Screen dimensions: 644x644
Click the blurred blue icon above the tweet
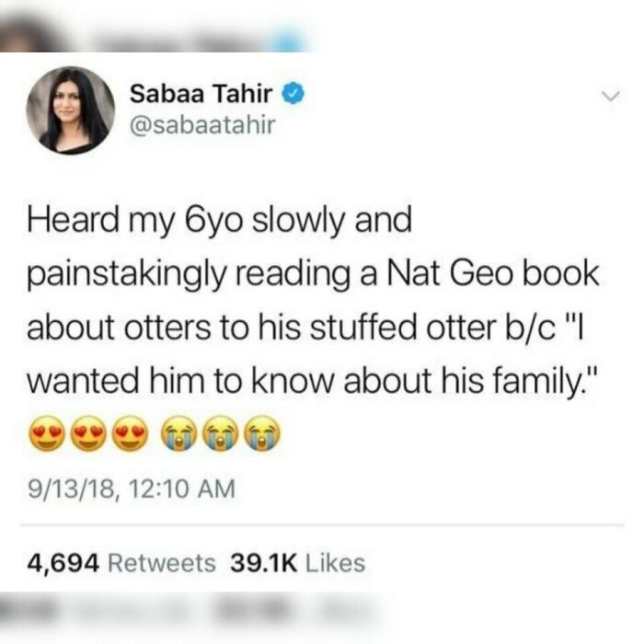coord(290,40)
